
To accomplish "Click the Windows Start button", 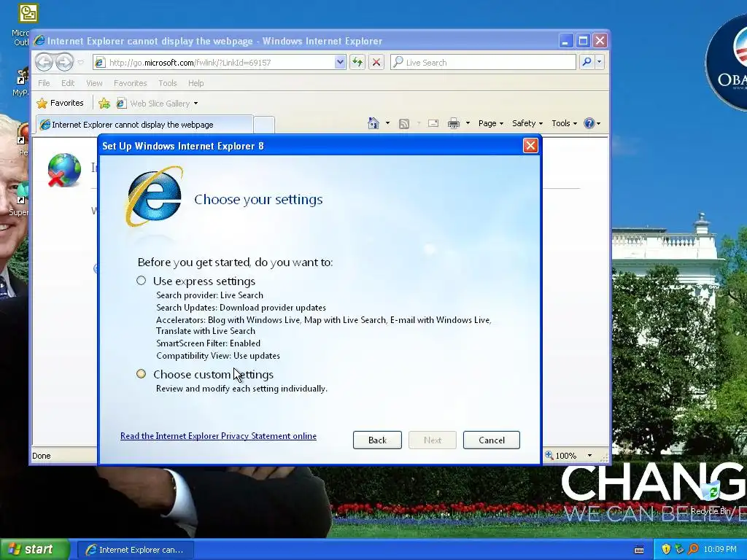I will tap(35, 550).
